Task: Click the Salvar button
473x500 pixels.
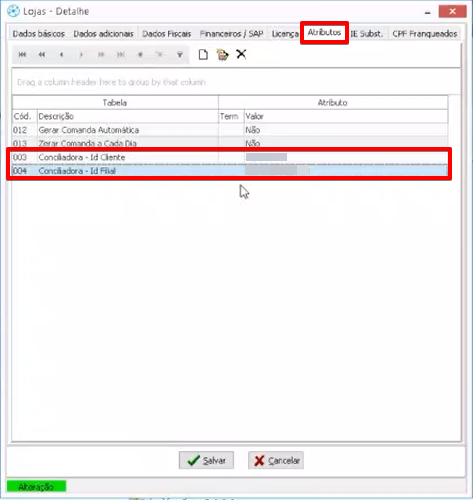Action: [x=206, y=460]
